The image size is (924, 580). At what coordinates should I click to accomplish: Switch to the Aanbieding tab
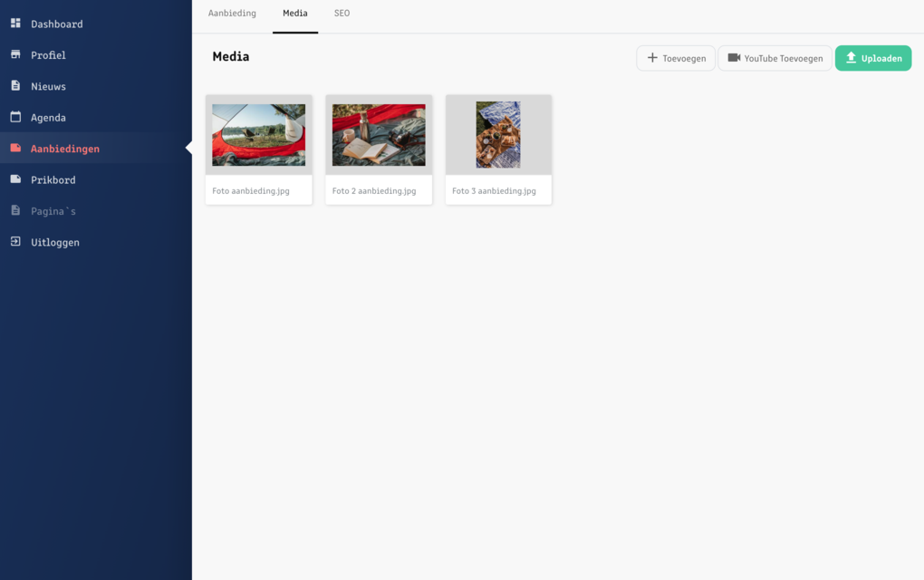[x=232, y=14]
